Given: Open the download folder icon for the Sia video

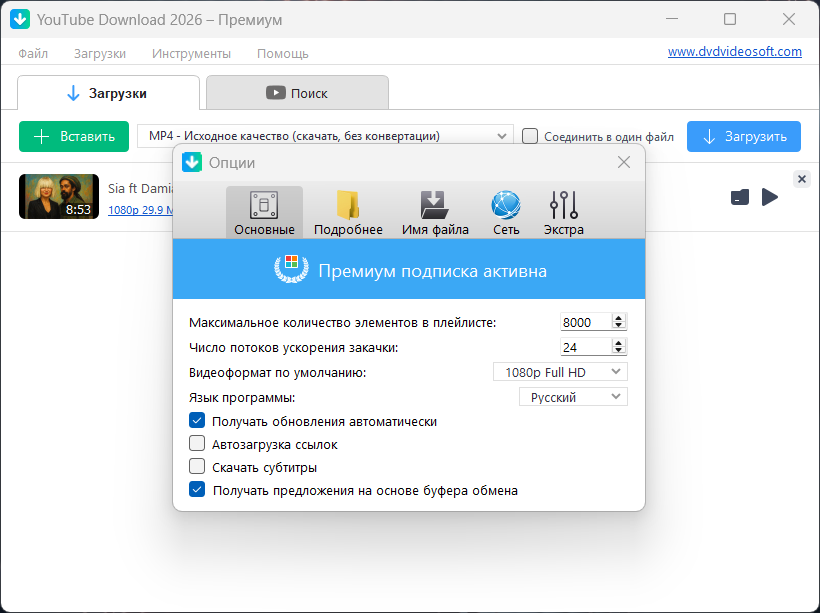Looking at the screenshot, I should click(x=739, y=197).
